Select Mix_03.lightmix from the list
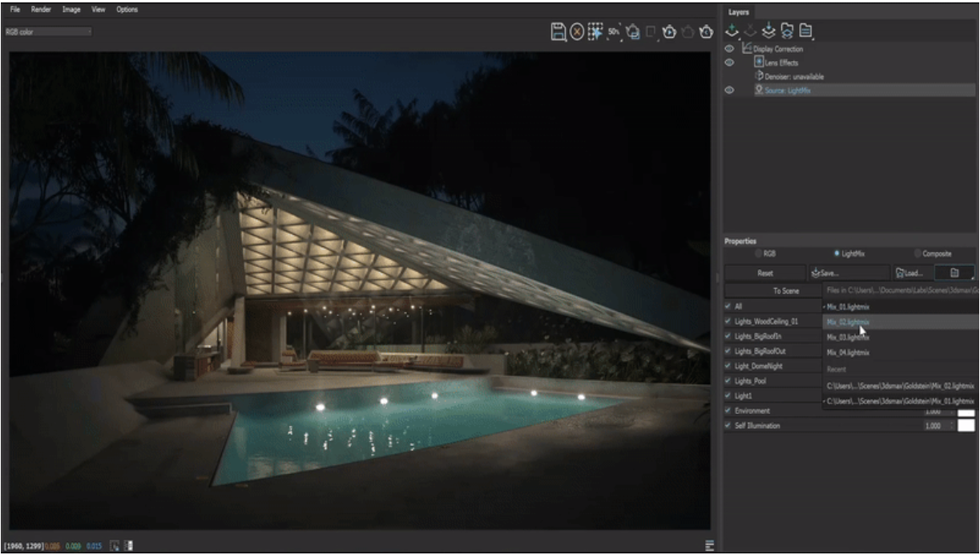 coord(848,337)
